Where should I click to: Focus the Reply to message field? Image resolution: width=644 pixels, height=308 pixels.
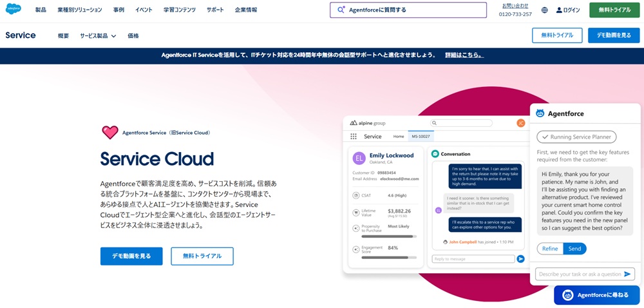pos(473,259)
